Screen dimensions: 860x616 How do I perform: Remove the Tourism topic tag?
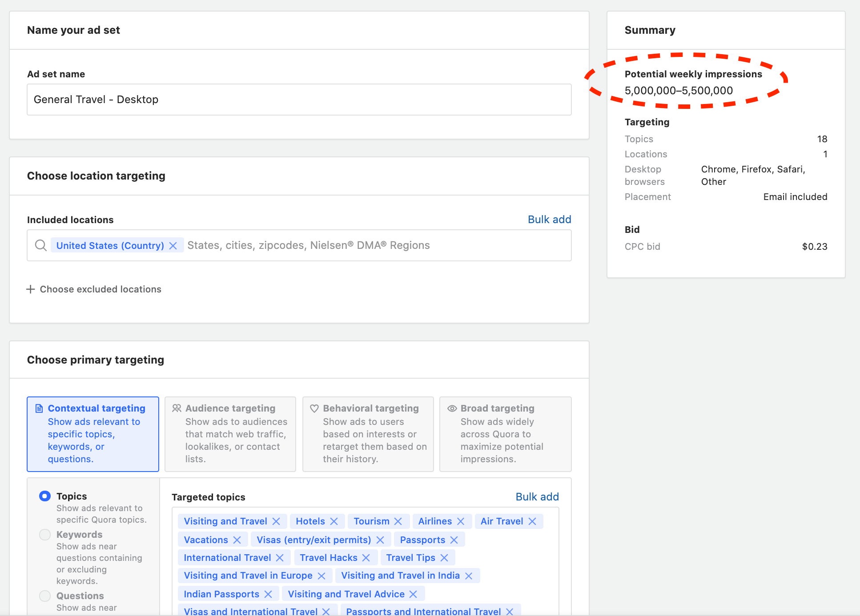tap(398, 521)
